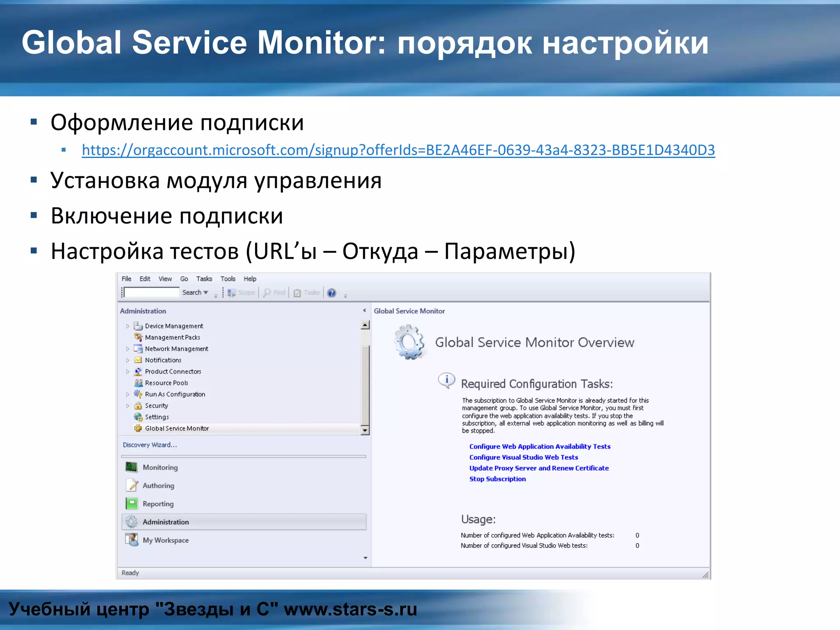Expand the Security node
Screen dimensions: 840x630
[x=128, y=406]
